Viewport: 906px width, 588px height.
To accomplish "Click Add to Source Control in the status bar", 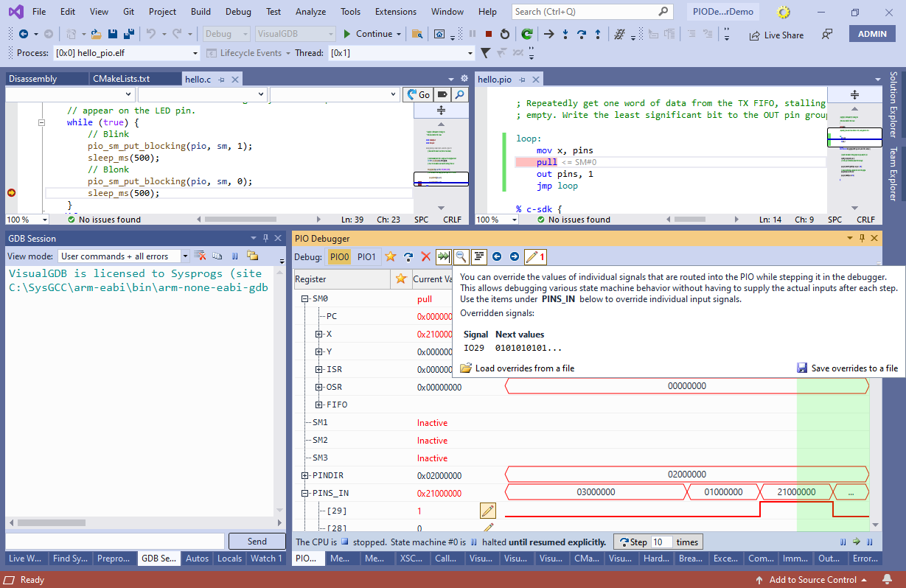I will coord(812,580).
